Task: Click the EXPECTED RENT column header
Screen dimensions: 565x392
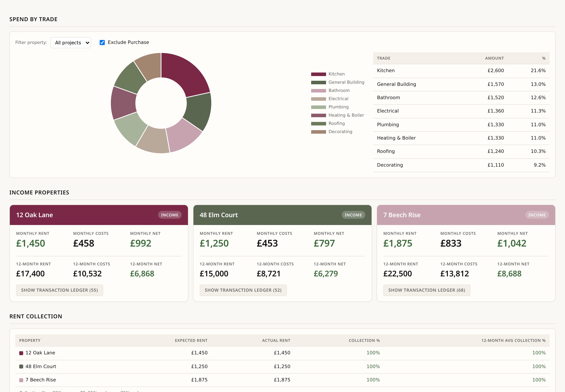Action: 191,340
